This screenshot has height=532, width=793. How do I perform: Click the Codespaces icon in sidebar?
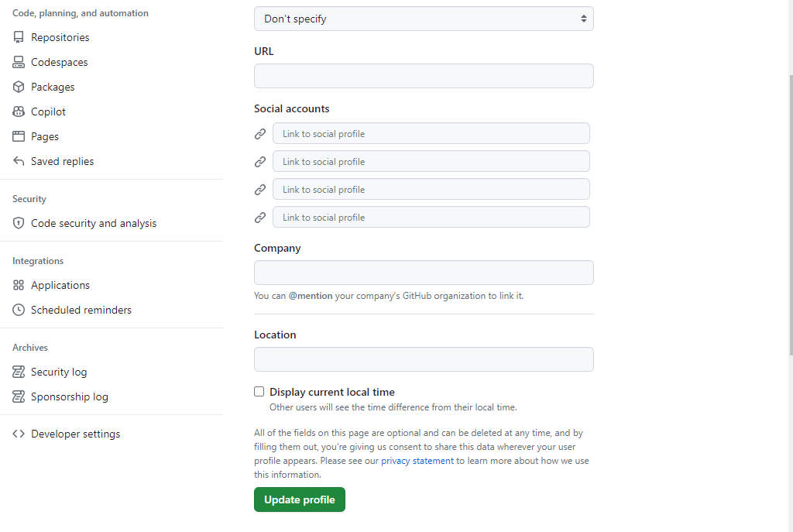tap(19, 62)
